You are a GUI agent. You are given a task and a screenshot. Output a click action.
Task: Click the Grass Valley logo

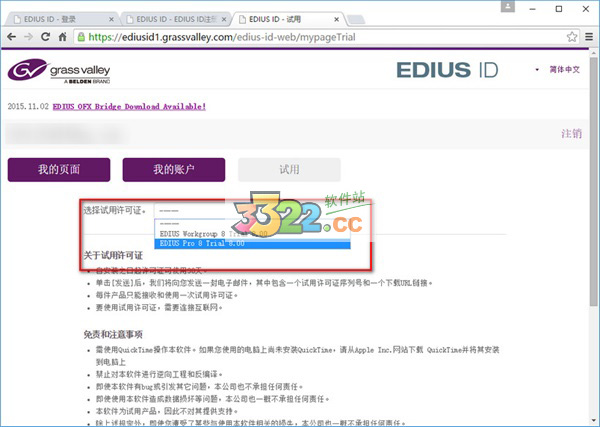[x=59, y=70]
